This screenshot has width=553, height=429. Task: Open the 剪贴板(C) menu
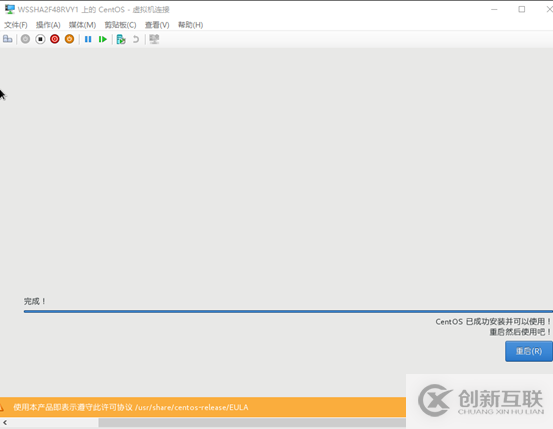point(121,25)
